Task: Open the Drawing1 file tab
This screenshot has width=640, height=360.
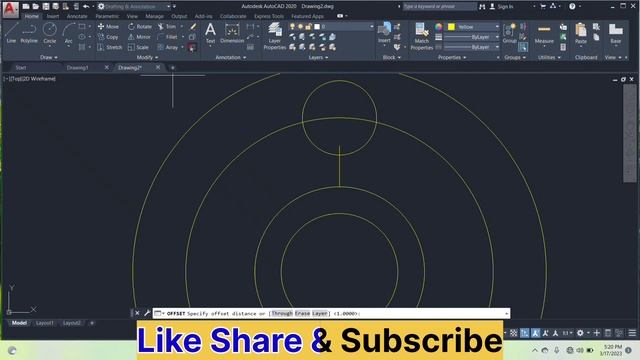Action: tap(78, 68)
